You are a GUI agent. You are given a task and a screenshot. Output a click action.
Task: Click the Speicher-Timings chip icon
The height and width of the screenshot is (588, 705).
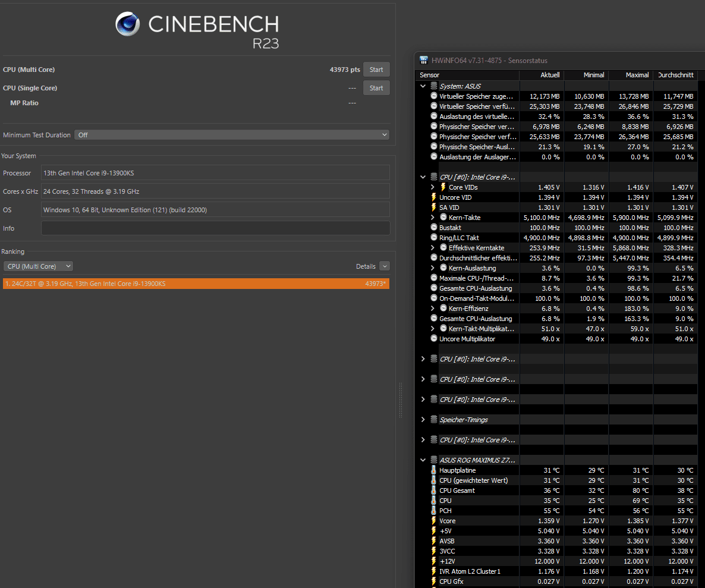pyautogui.click(x=434, y=419)
